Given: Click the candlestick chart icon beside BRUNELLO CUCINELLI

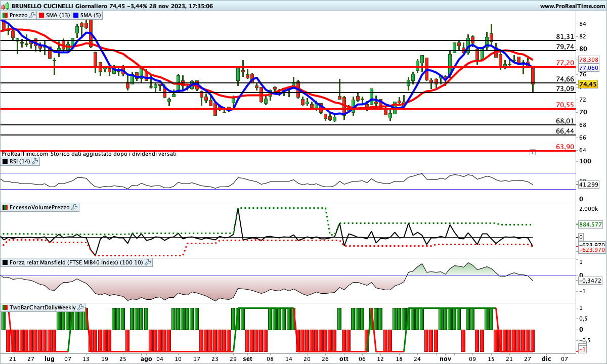Looking at the screenshot, I should click(x=6, y=6).
